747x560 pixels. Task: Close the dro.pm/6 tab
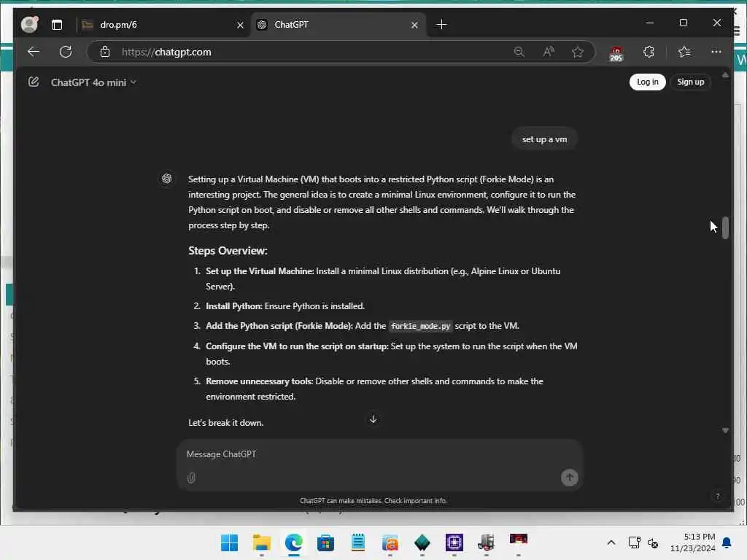pyautogui.click(x=240, y=26)
